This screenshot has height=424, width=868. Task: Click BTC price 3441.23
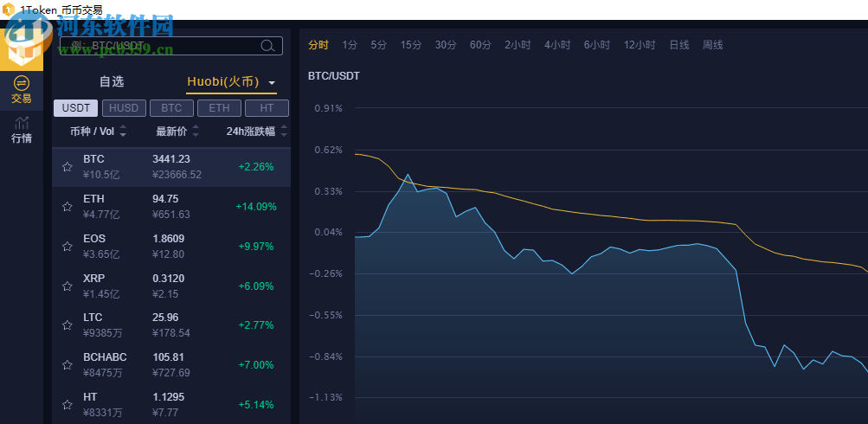(171, 159)
